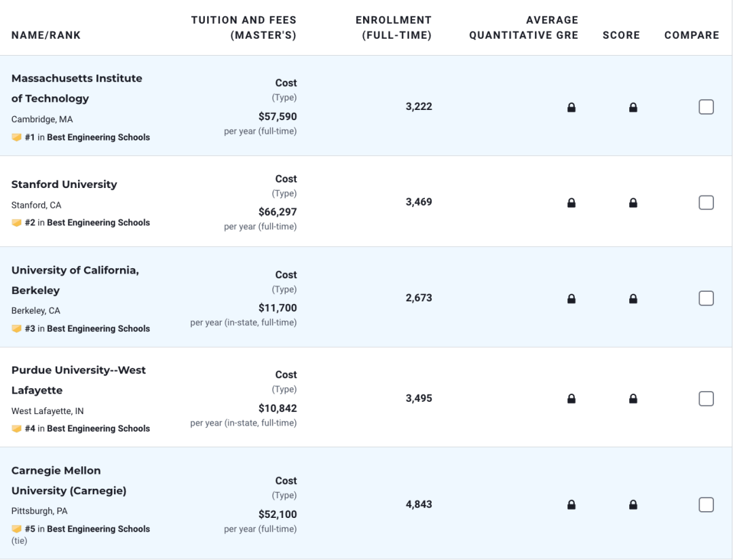Click Carnegie Mellon's locked Quantitative GRE icon

(x=571, y=504)
